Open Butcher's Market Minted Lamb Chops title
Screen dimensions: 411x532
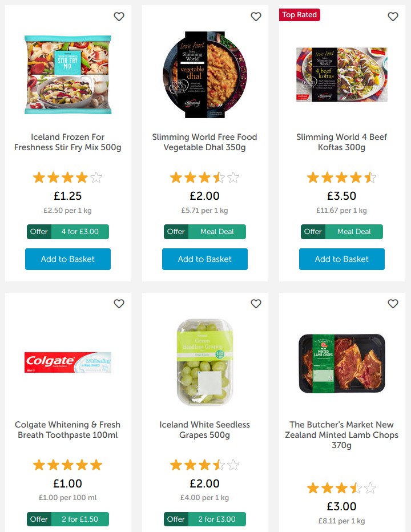click(x=342, y=435)
